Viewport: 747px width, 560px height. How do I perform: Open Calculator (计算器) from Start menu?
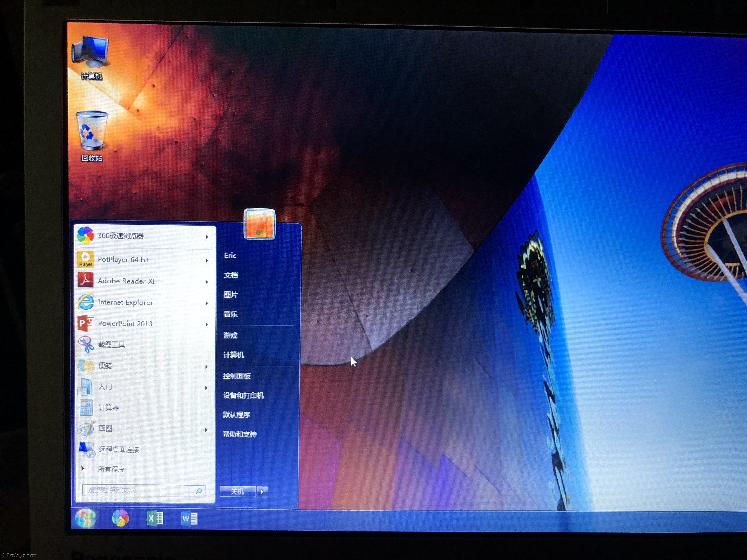click(x=108, y=408)
